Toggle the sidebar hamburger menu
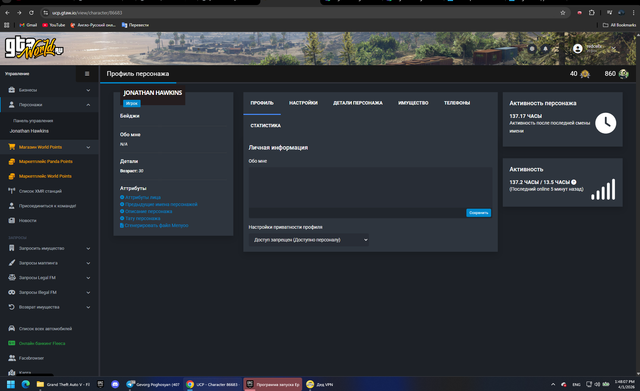The image size is (640, 391). [x=87, y=74]
